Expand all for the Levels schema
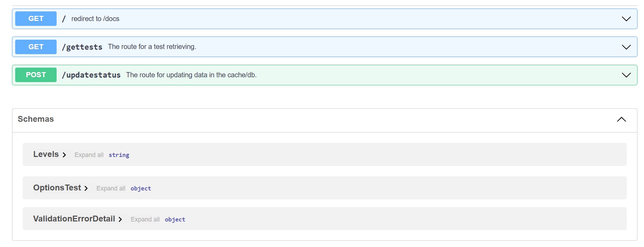This screenshot has width=644, height=247. click(89, 155)
